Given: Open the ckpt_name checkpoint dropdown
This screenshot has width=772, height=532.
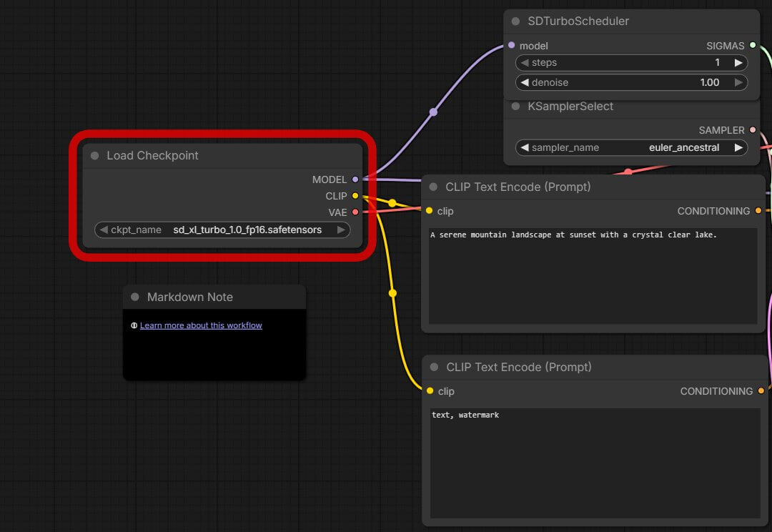Looking at the screenshot, I should 222,230.
